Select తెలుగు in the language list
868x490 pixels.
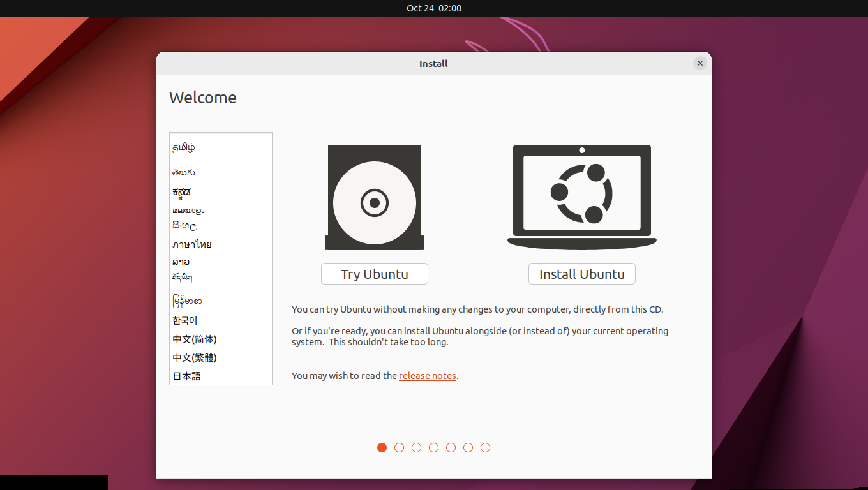221,173
